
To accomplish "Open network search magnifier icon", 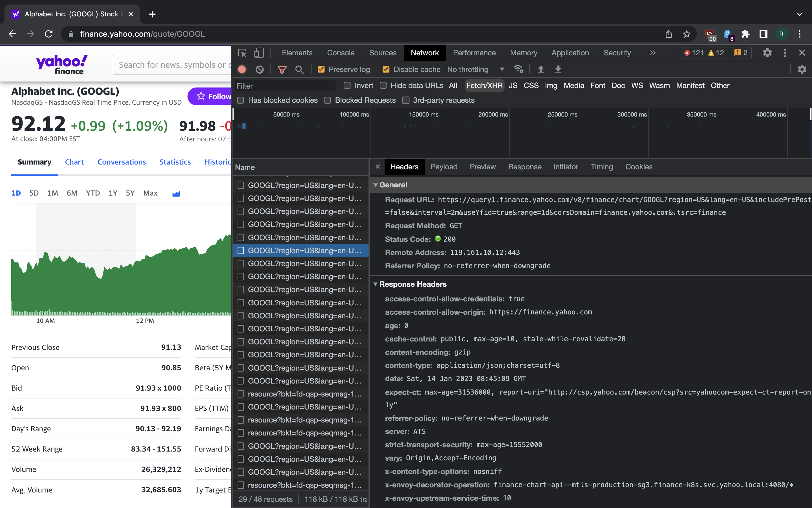I will click(299, 69).
